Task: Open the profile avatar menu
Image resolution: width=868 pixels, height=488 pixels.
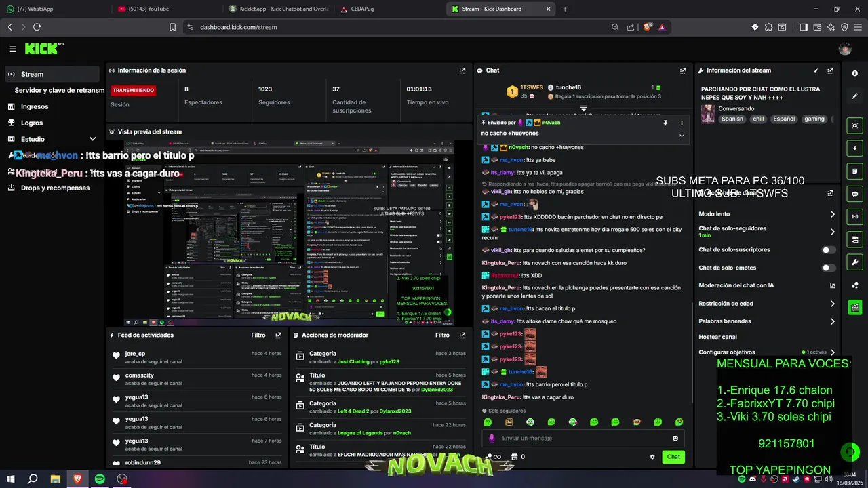Action: [845, 49]
